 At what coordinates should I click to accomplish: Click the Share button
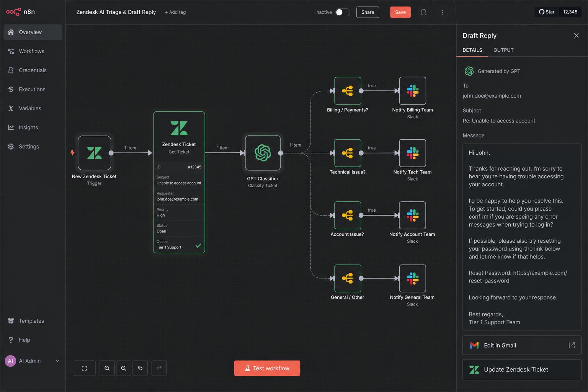click(367, 12)
